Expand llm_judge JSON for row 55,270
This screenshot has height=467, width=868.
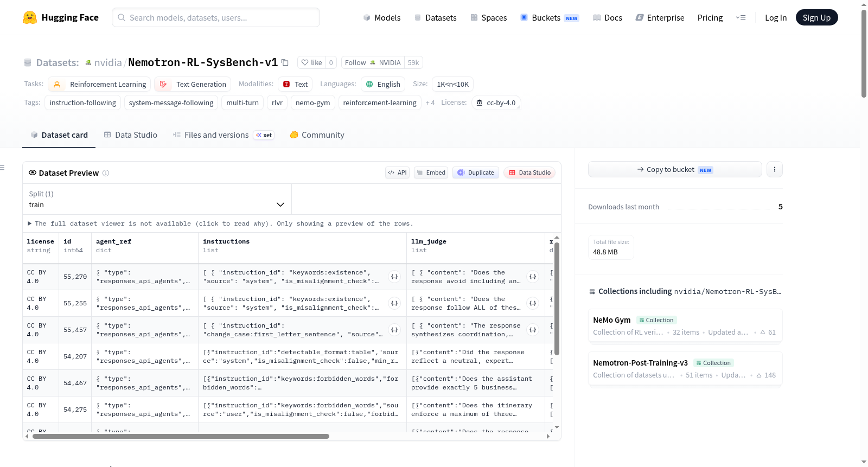click(533, 277)
